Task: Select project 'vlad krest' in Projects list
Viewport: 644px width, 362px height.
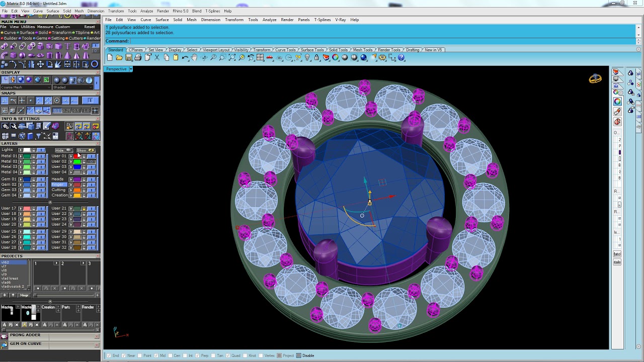Action: pyautogui.click(x=10, y=279)
